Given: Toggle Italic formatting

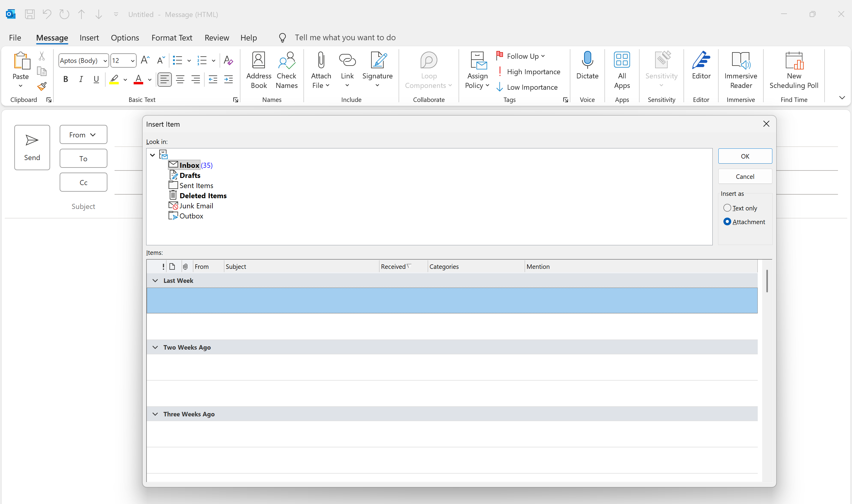Looking at the screenshot, I should pos(81,80).
